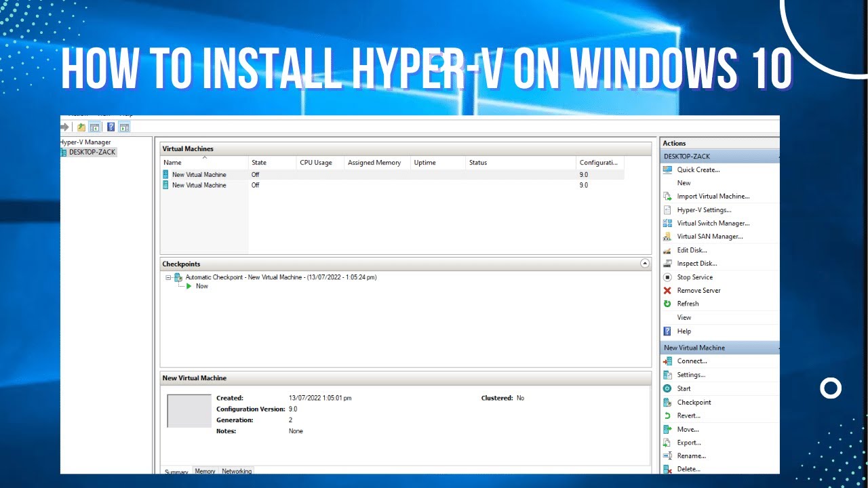Switch to the Memory tab
The image size is (868, 488).
205,471
